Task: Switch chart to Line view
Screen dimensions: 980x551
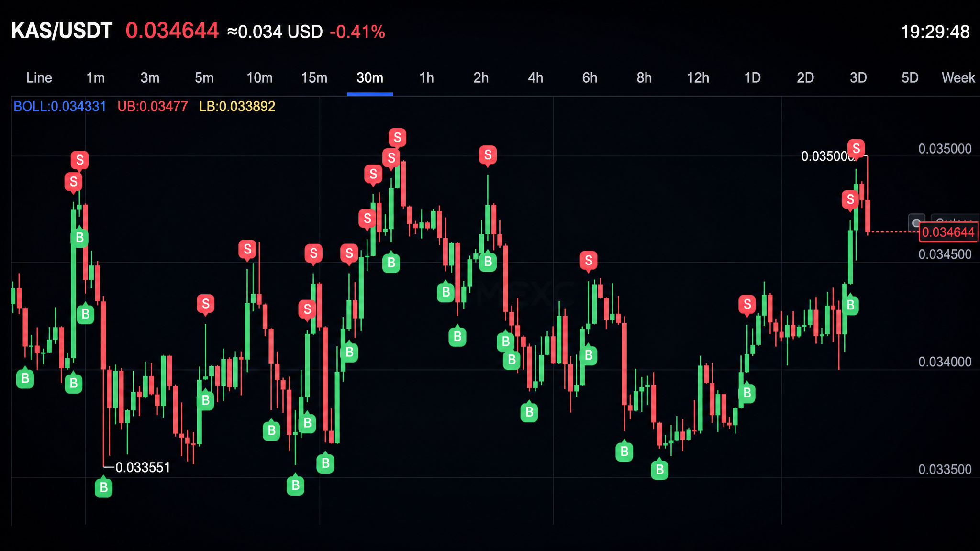Action: tap(39, 77)
